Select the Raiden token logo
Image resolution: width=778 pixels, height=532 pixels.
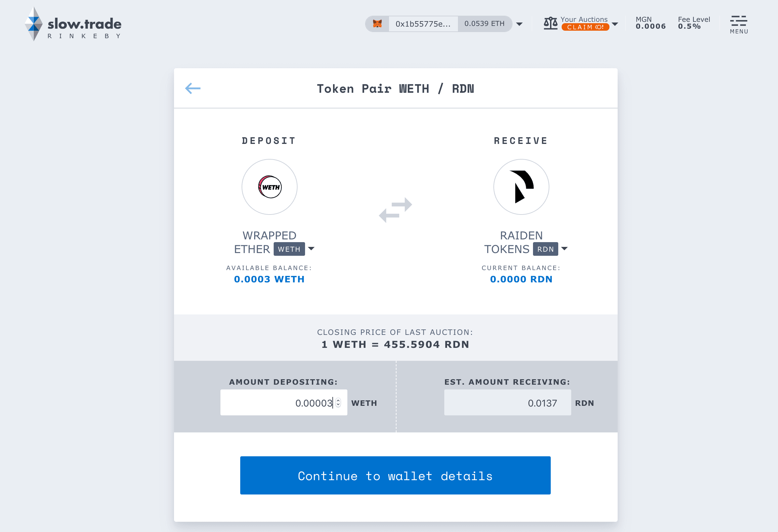point(521,187)
